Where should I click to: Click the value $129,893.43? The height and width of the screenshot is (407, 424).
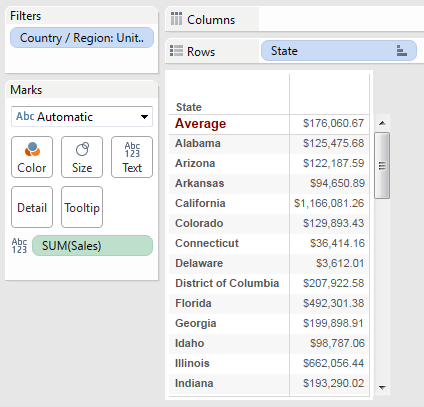[x=333, y=223]
